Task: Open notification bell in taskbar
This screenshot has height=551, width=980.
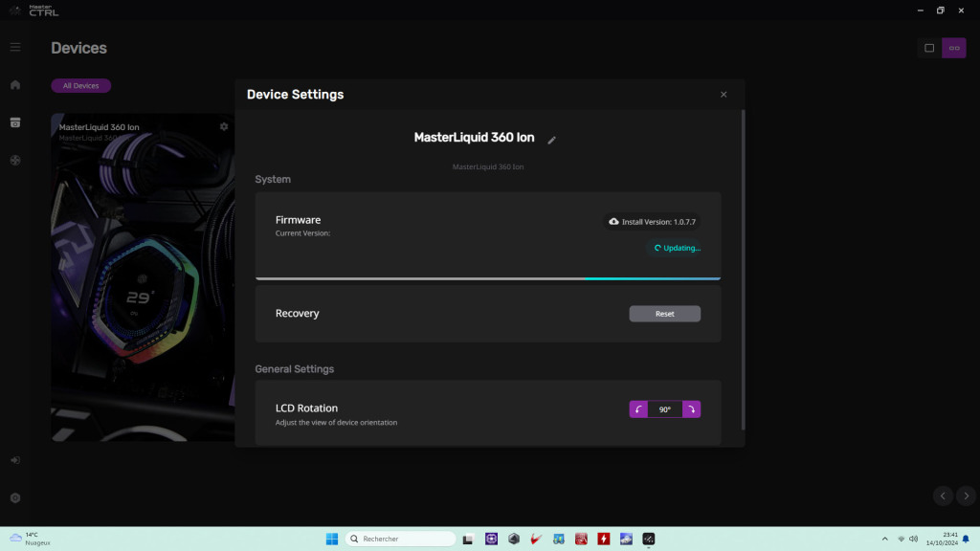Action: [x=967, y=539]
